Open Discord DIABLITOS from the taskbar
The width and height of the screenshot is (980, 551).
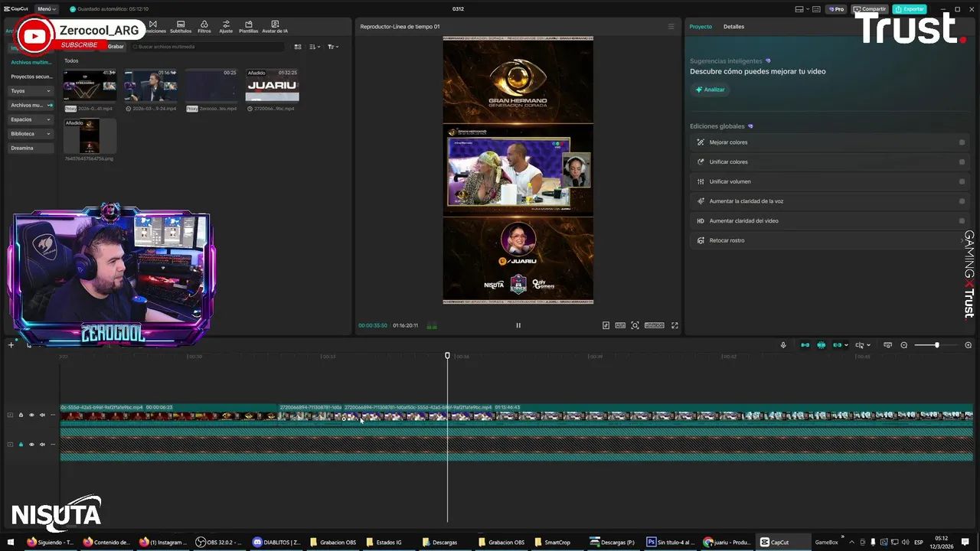click(x=276, y=542)
